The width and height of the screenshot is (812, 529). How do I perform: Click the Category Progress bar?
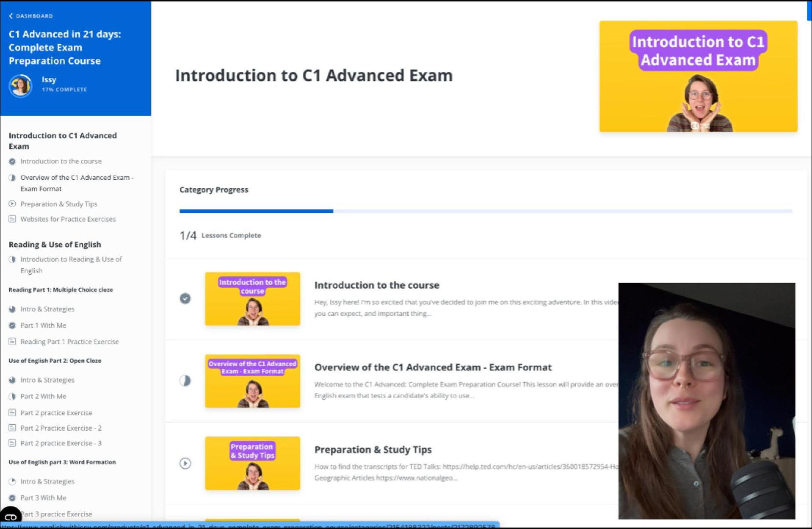point(486,211)
